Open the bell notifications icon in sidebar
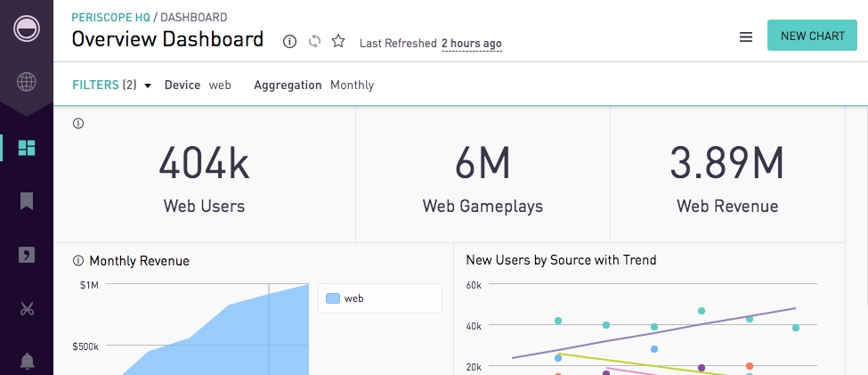Image resolution: width=868 pixels, height=375 pixels. (x=27, y=361)
